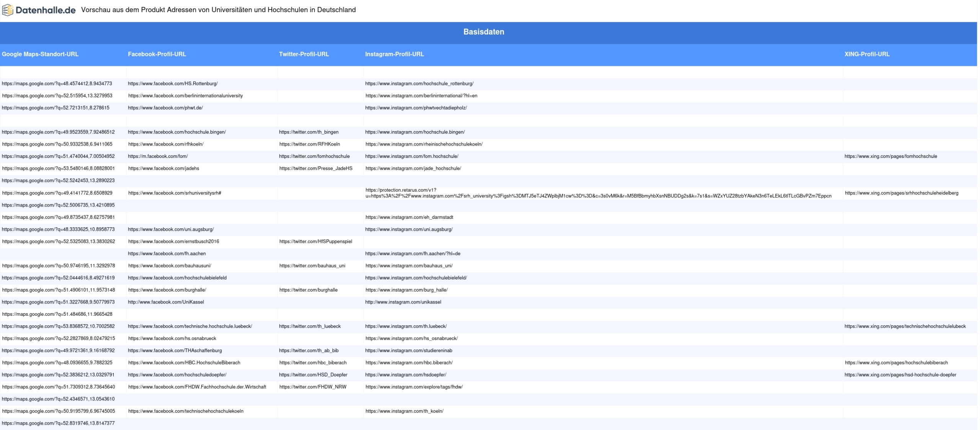Click instagram.com/berlininternational/?hl=en cell
Image resolution: width=980 pixels, height=430 pixels.
(x=421, y=96)
